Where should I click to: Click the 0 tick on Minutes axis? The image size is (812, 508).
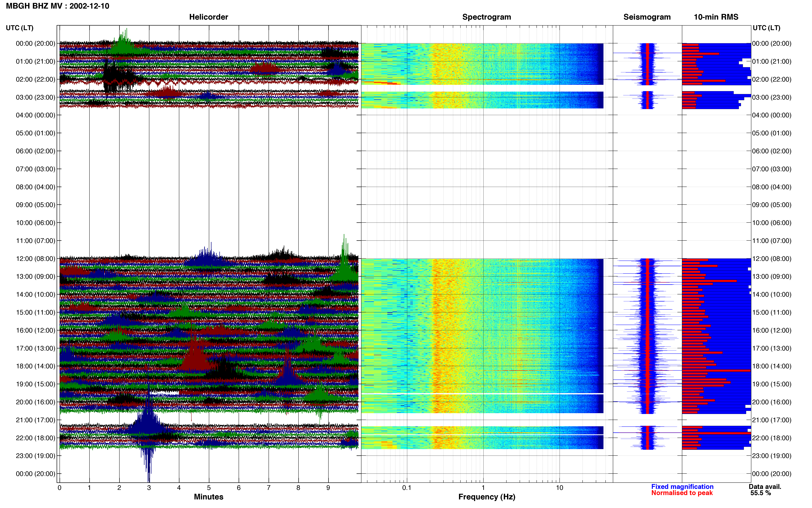59,488
